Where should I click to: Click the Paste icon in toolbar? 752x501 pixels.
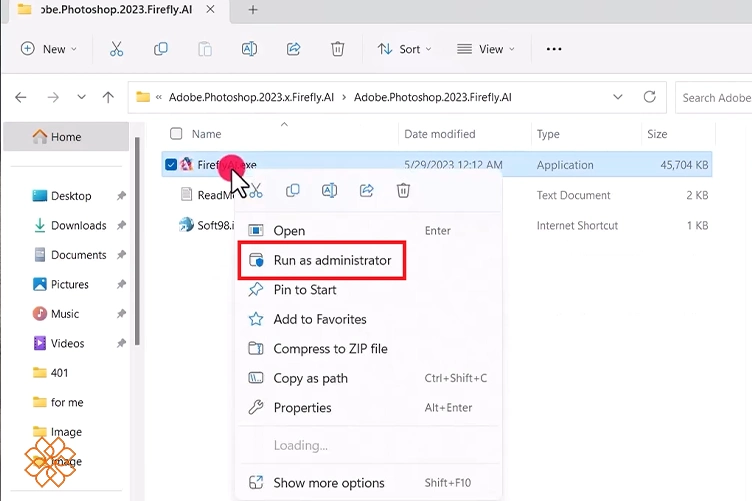coord(205,49)
